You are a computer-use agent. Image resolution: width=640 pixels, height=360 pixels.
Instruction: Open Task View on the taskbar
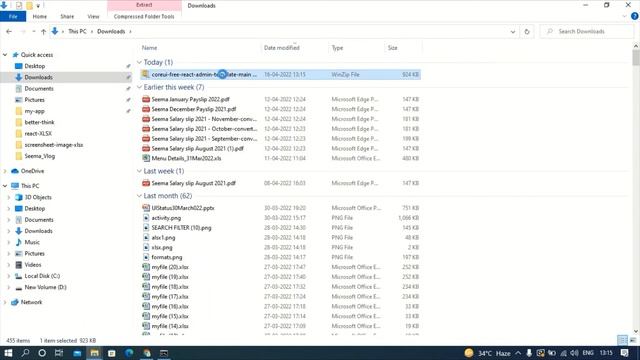pyautogui.click(x=59, y=353)
